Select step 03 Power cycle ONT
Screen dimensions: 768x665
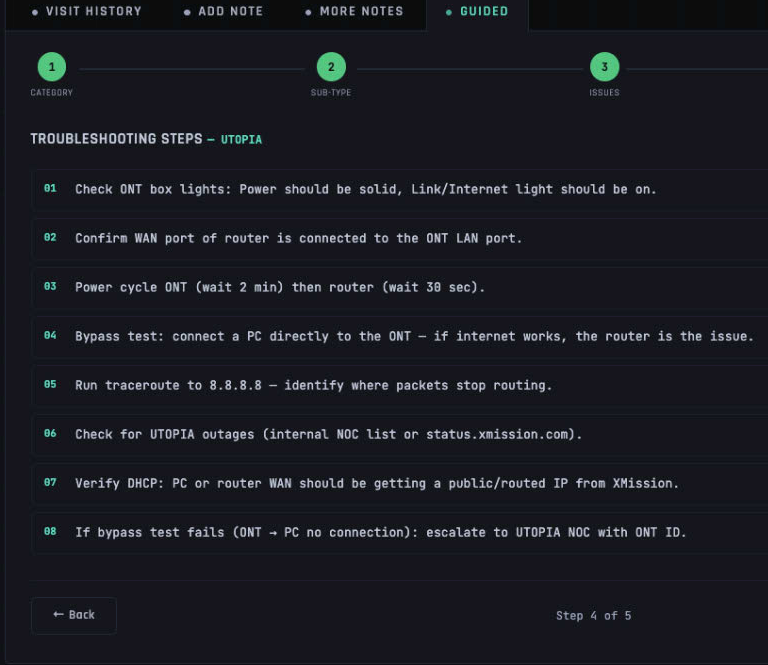[280, 287]
